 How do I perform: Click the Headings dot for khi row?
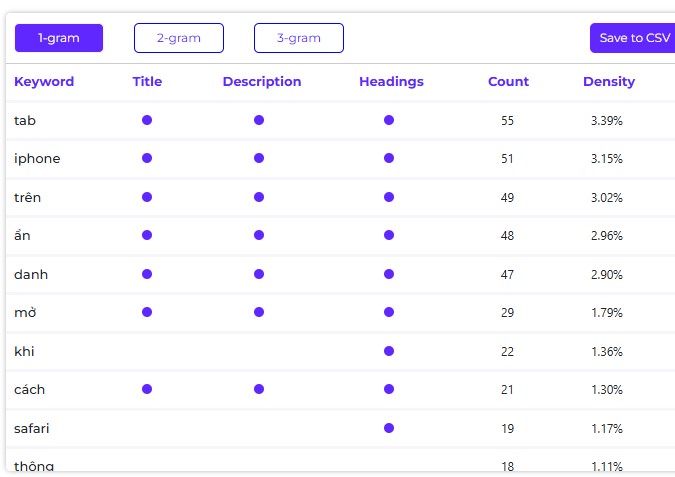coord(389,351)
